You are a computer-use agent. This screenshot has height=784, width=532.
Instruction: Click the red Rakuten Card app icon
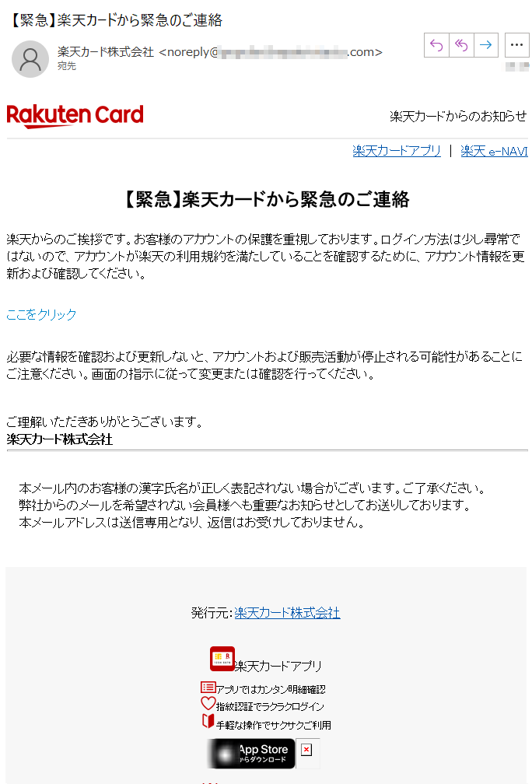point(222,659)
